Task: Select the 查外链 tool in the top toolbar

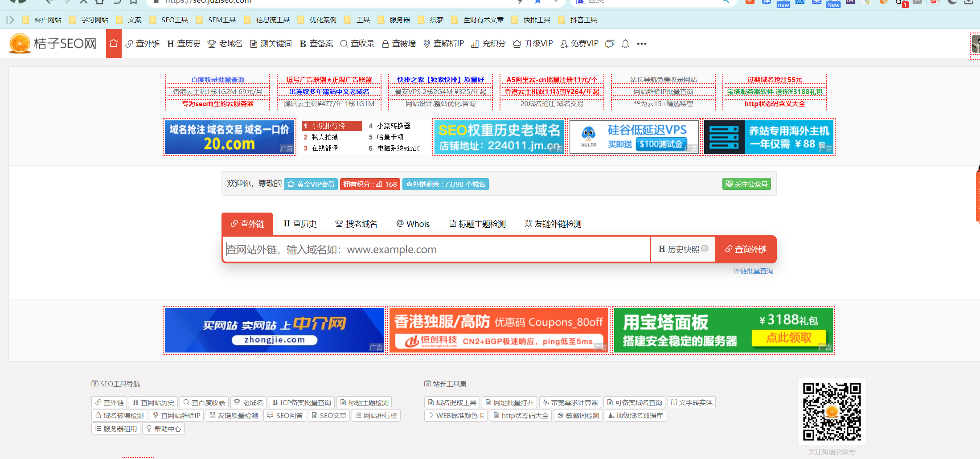Action: pyautogui.click(x=143, y=43)
